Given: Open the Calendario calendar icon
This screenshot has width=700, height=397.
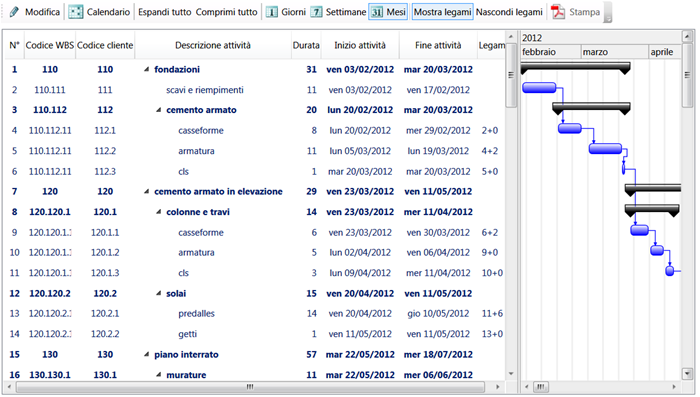Looking at the screenshot, I should (x=75, y=12).
